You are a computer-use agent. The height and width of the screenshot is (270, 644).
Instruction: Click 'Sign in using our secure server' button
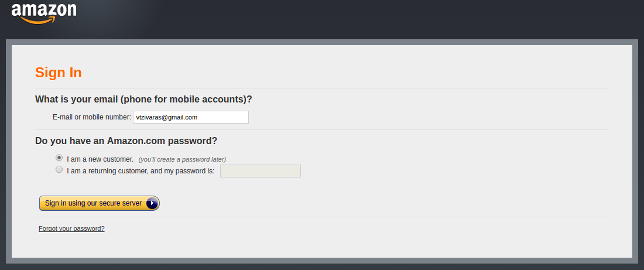click(x=100, y=203)
